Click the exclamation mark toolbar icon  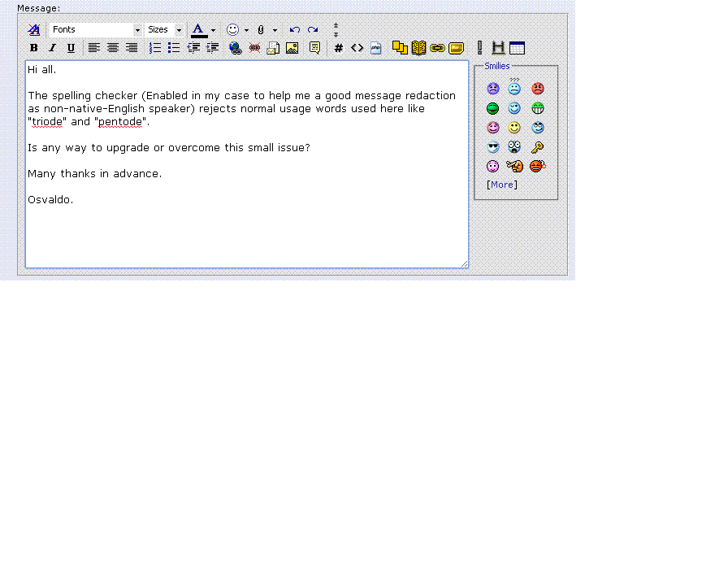point(479,48)
